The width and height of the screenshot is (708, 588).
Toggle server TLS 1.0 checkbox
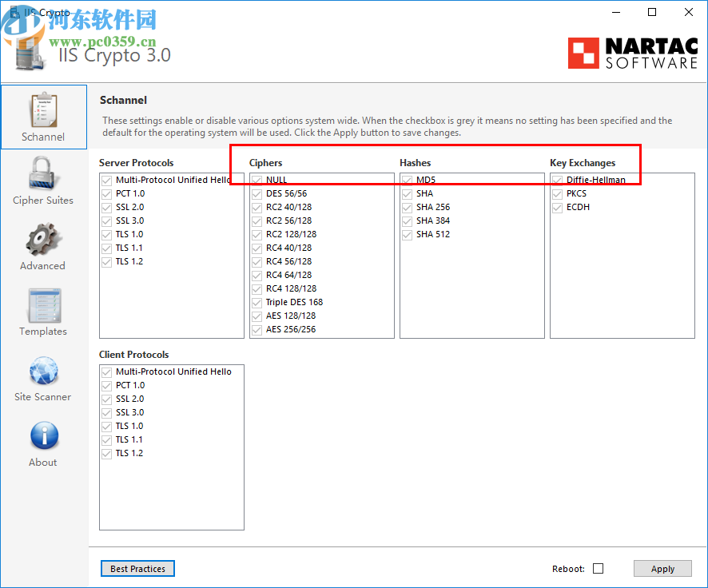pyautogui.click(x=106, y=235)
